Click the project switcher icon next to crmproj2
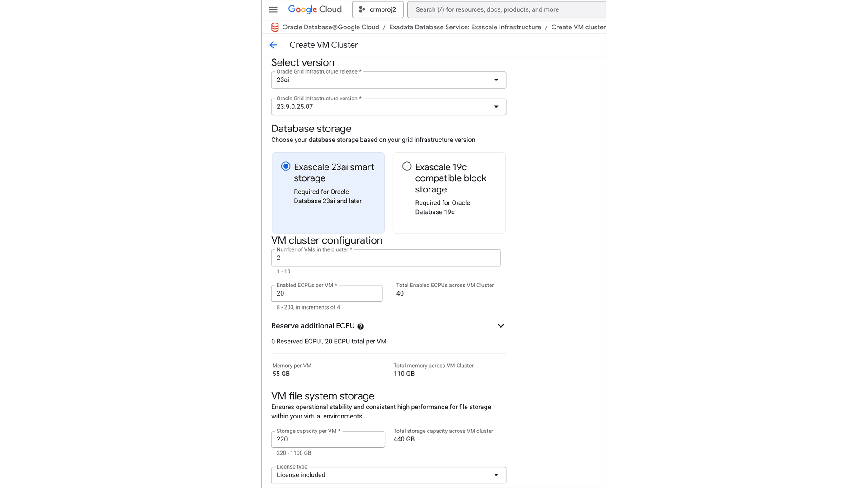 [x=362, y=9]
